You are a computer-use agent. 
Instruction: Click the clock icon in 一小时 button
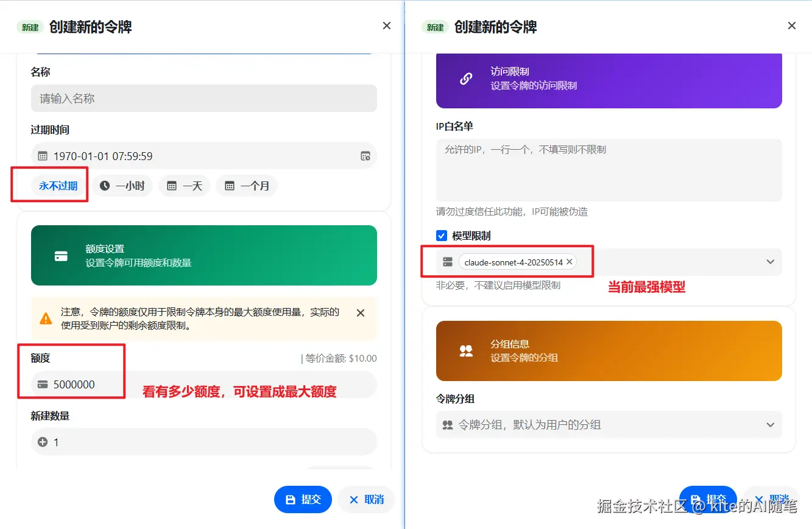pos(105,186)
